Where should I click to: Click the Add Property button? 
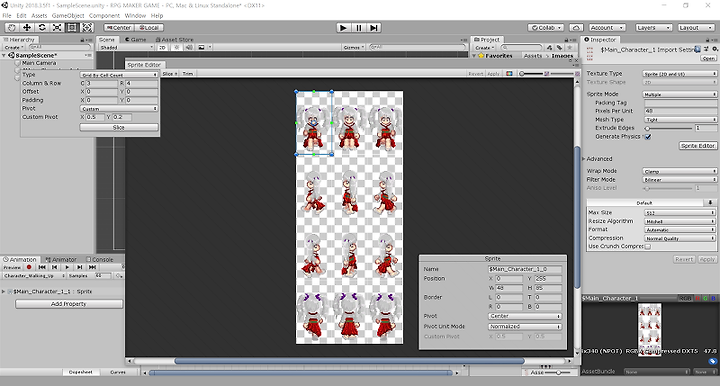(69, 304)
